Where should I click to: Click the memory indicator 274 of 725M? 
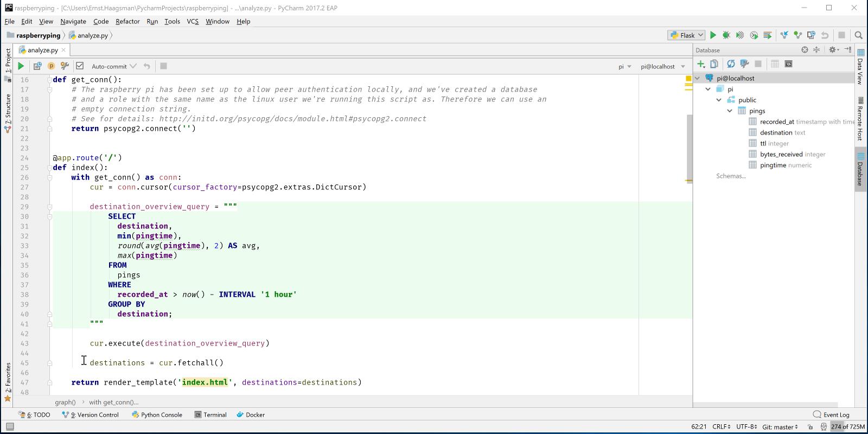[847, 427]
